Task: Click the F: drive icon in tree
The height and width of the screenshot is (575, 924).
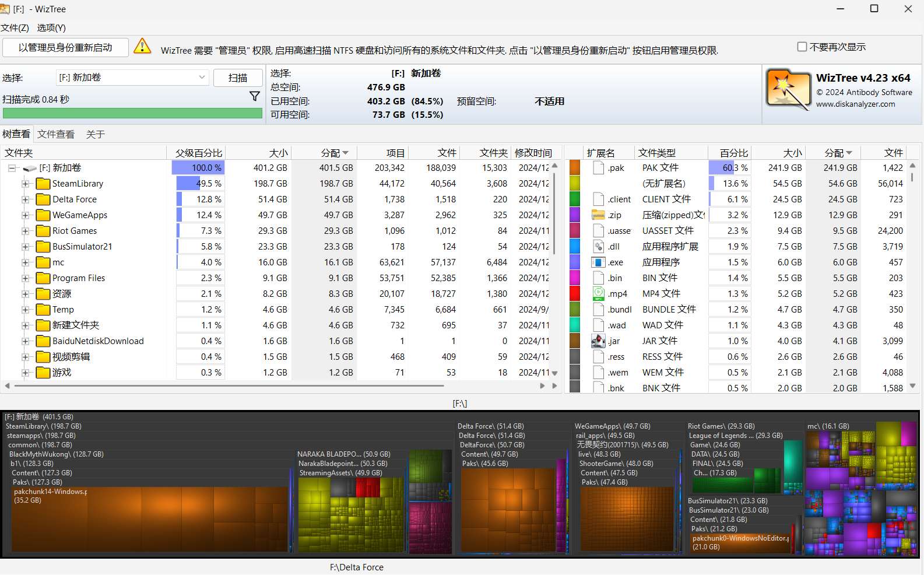Action: 30,169
